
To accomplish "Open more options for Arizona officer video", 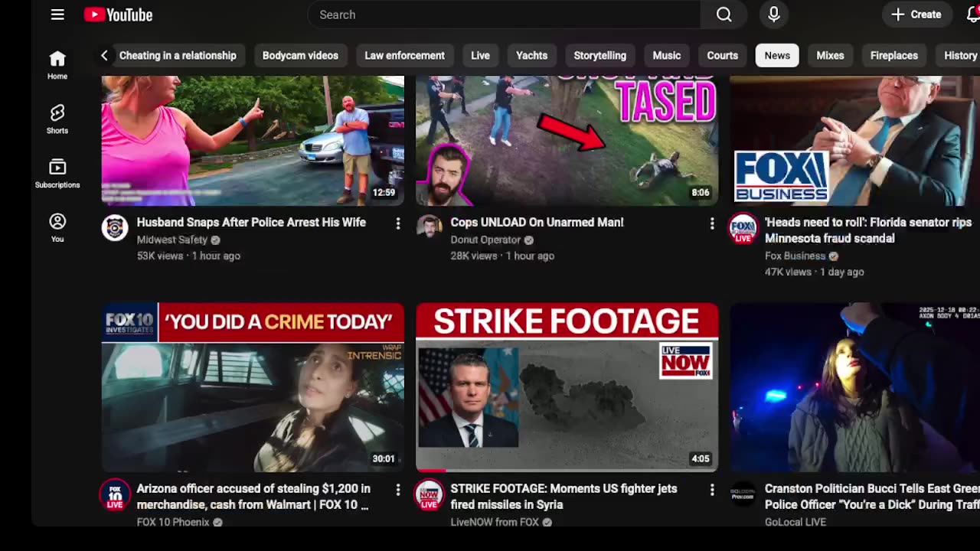I will coord(397,490).
